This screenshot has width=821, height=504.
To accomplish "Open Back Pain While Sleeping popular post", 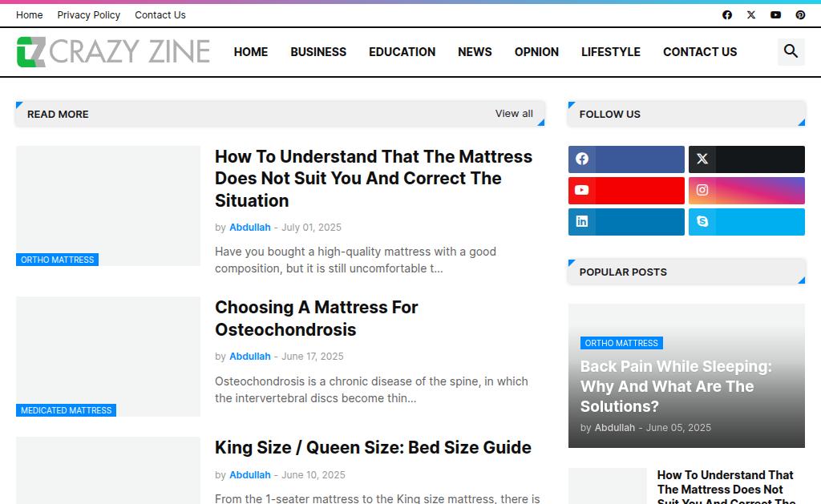I will click(675, 386).
